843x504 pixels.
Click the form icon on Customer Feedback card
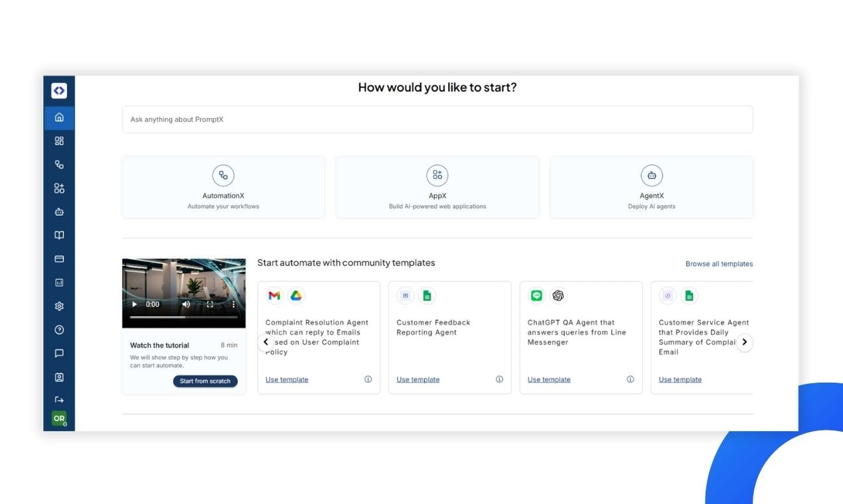(x=406, y=296)
